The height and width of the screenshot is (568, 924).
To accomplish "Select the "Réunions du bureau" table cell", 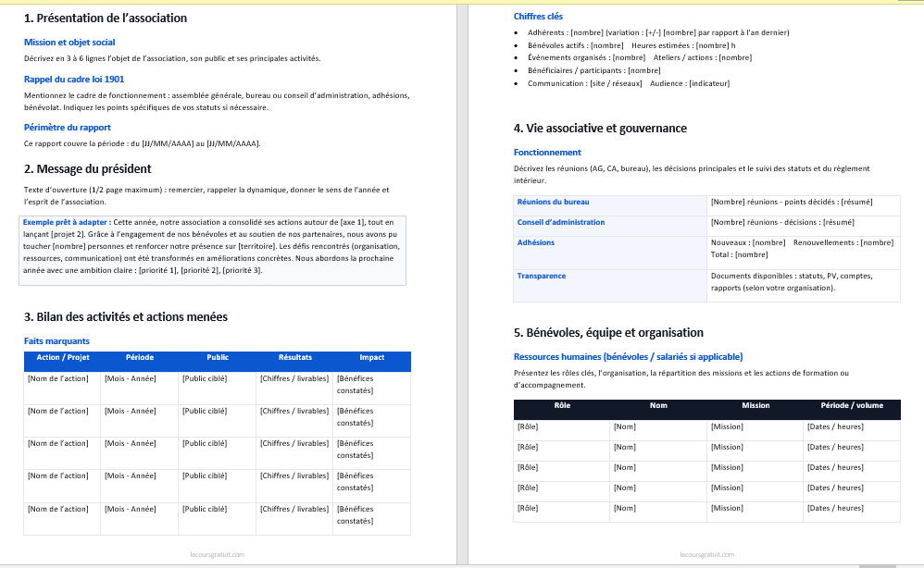I will pyautogui.click(x=553, y=202).
